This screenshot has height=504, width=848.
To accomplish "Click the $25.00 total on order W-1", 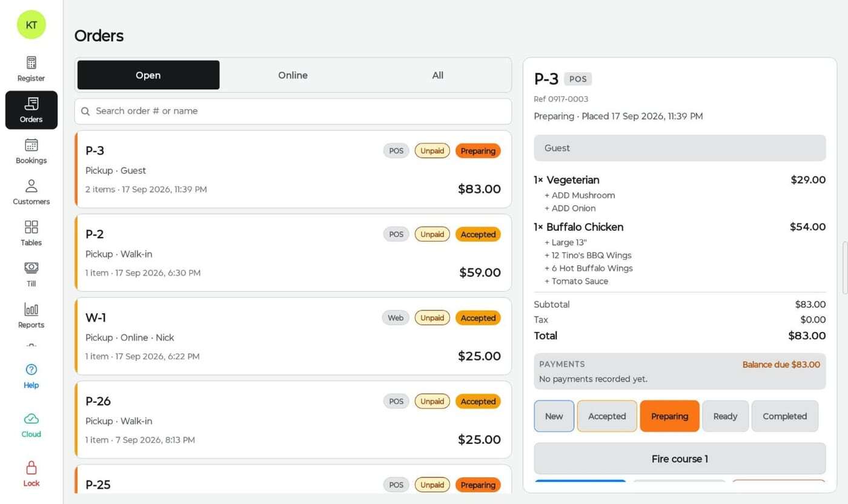I will point(479,356).
